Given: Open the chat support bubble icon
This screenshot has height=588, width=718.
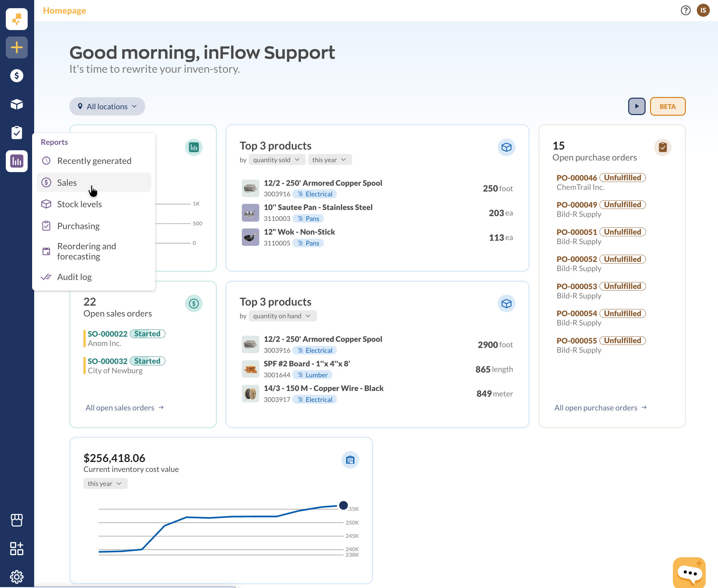Looking at the screenshot, I should [689, 573].
